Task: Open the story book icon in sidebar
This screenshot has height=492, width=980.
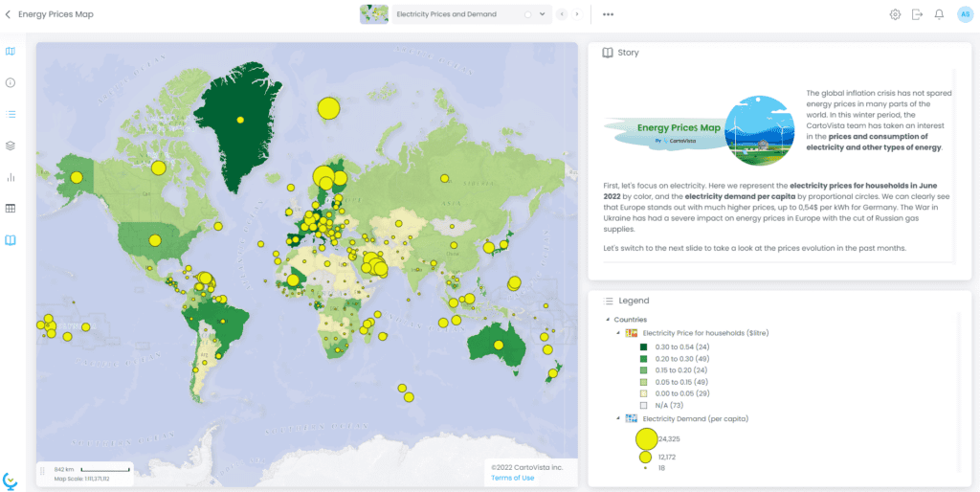Action: point(10,240)
